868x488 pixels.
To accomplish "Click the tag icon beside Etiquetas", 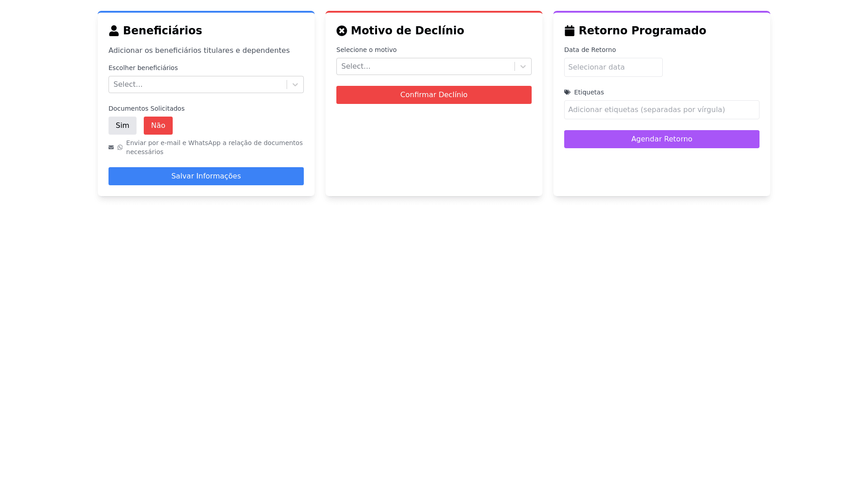I will pos(567,92).
